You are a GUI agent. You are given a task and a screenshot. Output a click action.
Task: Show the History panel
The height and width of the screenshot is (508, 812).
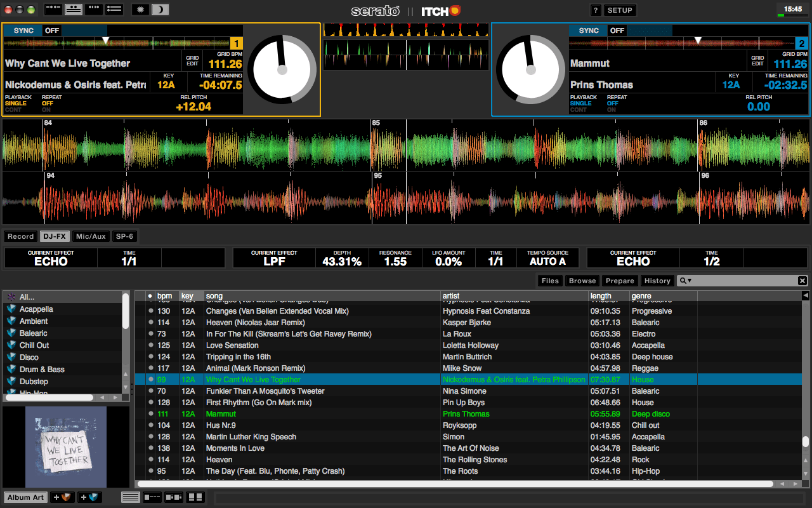[x=657, y=280]
